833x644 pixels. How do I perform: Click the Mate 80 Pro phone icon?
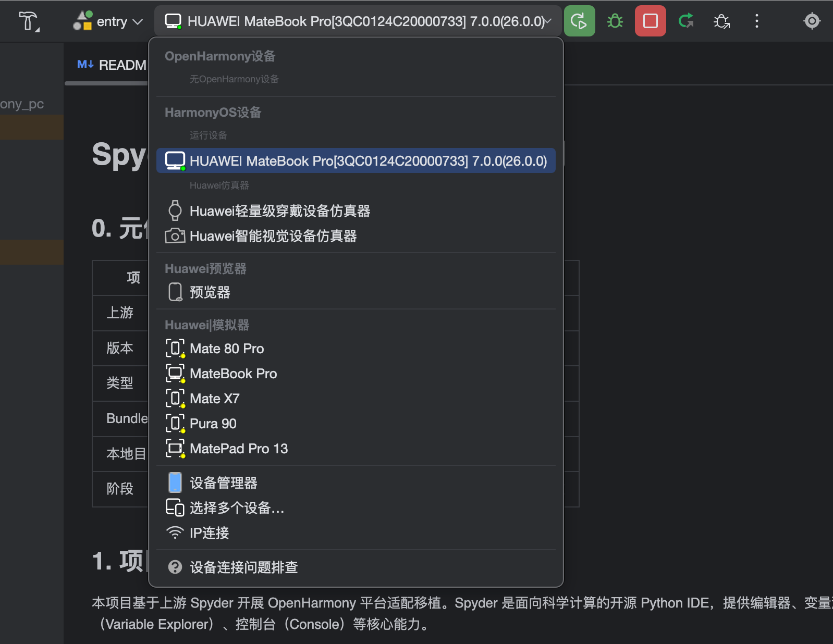point(176,349)
